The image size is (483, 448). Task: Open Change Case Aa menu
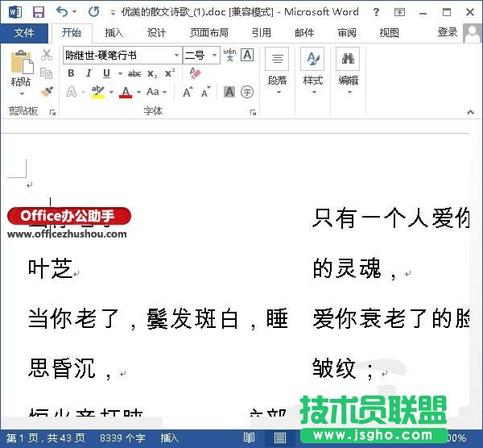click(156, 92)
